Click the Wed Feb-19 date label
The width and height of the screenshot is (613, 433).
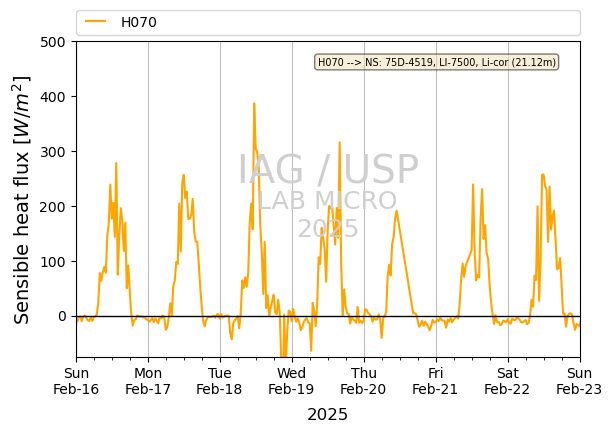(x=291, y=381)
